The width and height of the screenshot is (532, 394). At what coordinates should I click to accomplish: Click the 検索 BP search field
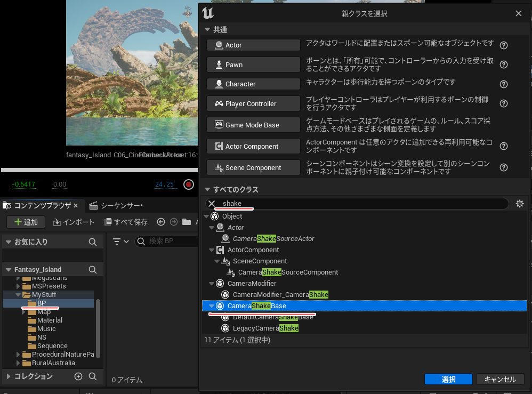165,242
